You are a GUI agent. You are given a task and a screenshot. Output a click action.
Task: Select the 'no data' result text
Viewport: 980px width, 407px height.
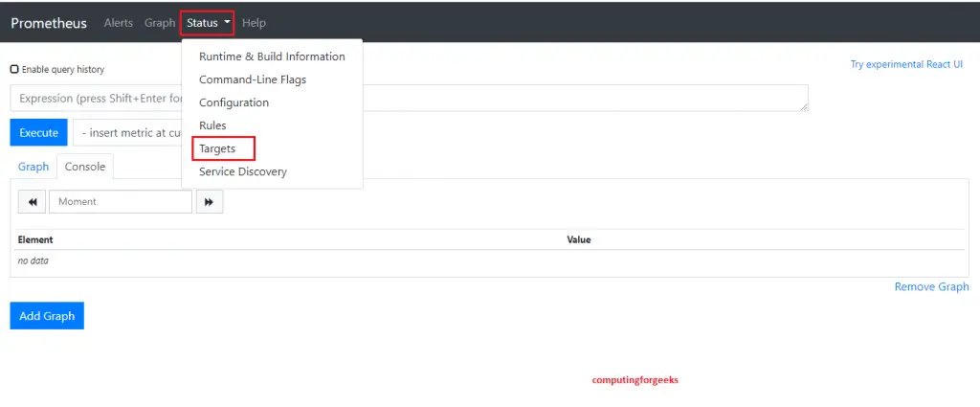click(x=33, y=260)
